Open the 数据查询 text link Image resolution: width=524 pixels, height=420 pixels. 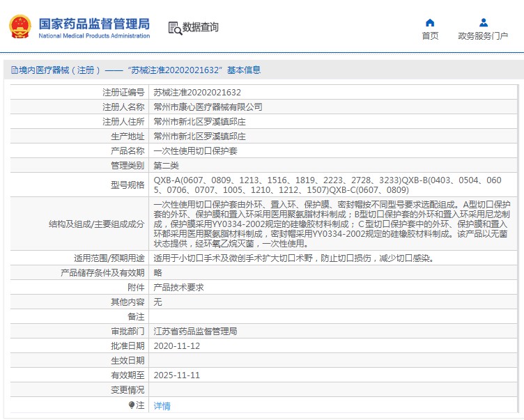click(201, 27)
